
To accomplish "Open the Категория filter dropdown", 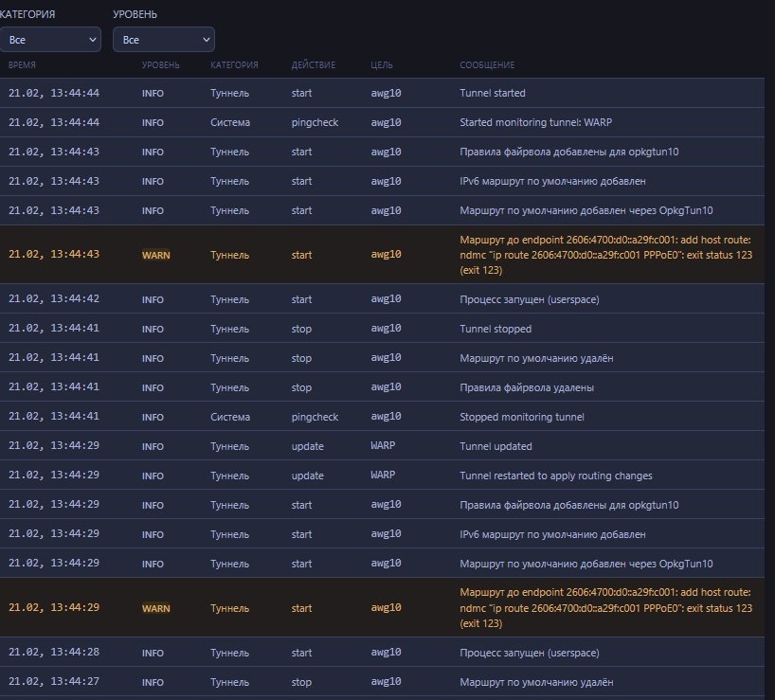I will 49,40.
